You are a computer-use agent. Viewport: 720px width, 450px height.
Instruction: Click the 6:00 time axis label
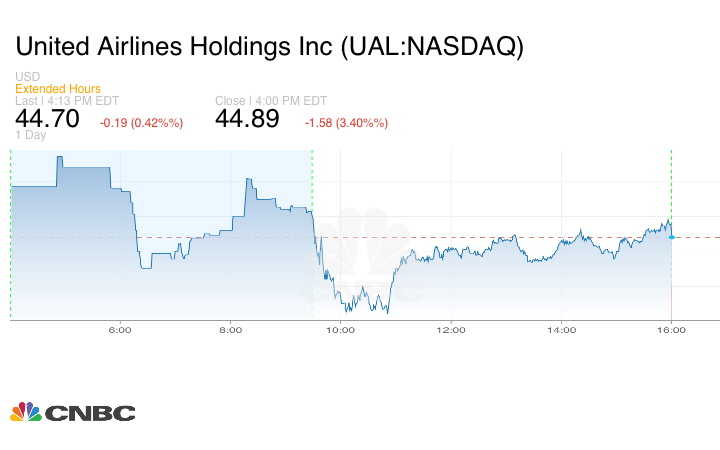click(x=120, y=329)
